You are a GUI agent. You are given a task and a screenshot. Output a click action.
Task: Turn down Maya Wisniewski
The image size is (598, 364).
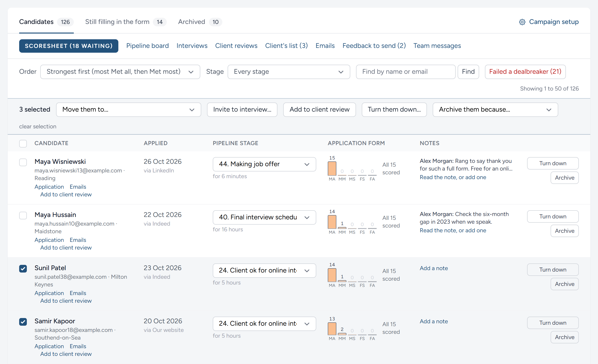(552, 163)
